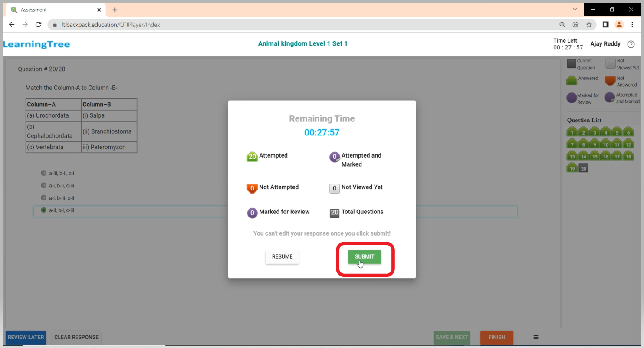The width and height of the screenshot is (644, 348).
Task: Open question 19 from Question List
Action: coord(572,168)
